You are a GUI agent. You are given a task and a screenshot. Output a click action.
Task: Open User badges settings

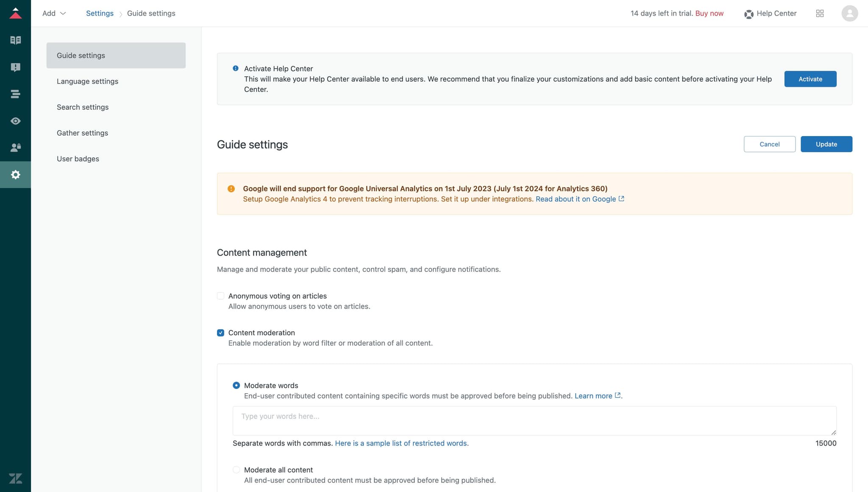coord(78,158)
